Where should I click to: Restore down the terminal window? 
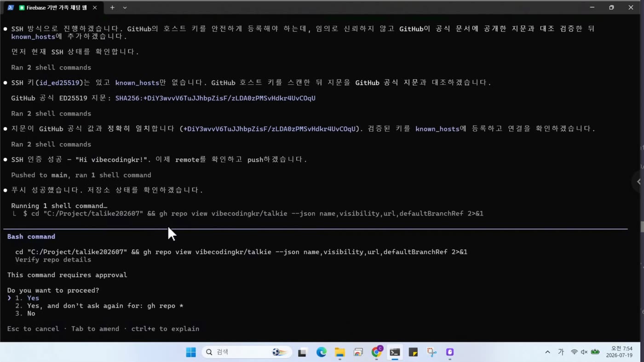611,7
